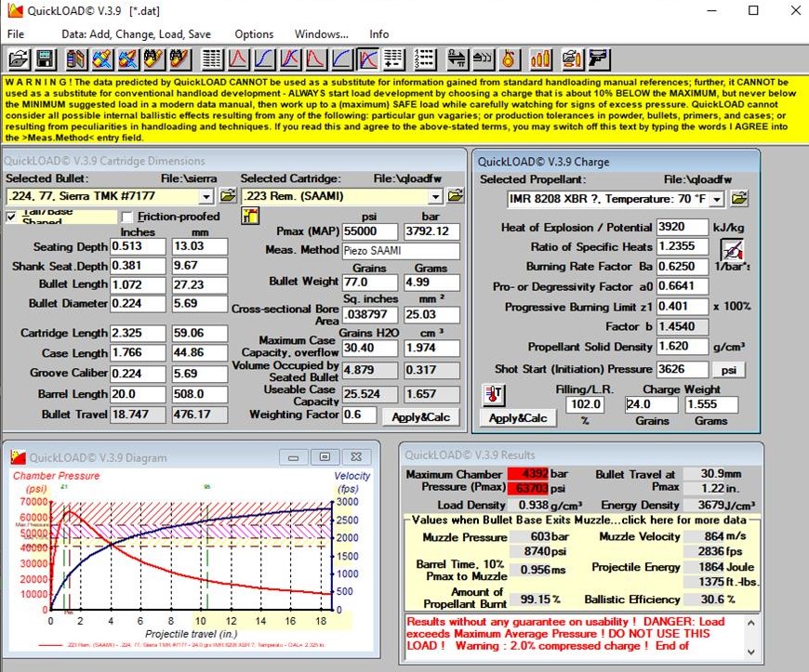Click the first binoculars search icon
This screenshot has width=809, height=672.
coord(153,59)
